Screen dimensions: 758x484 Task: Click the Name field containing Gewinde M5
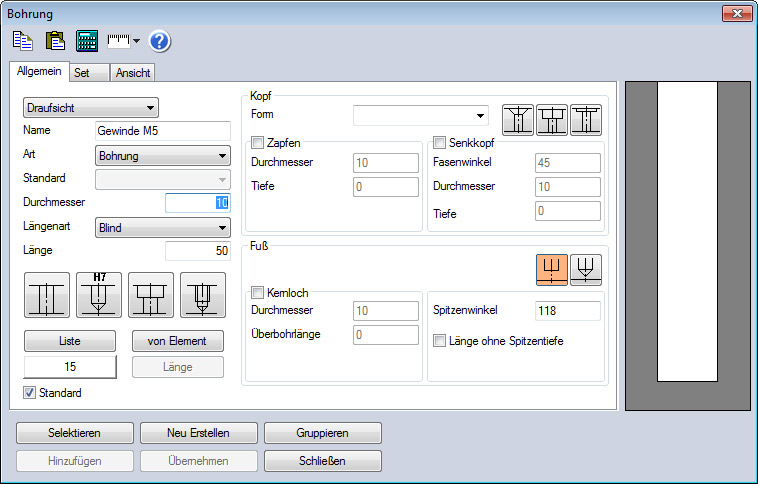[x=162, y=131]
